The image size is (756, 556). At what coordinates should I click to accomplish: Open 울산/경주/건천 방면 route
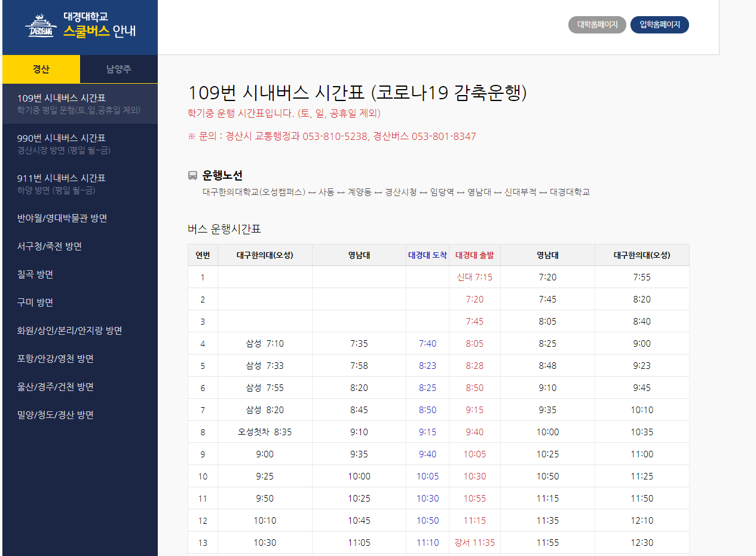point(56,387)
